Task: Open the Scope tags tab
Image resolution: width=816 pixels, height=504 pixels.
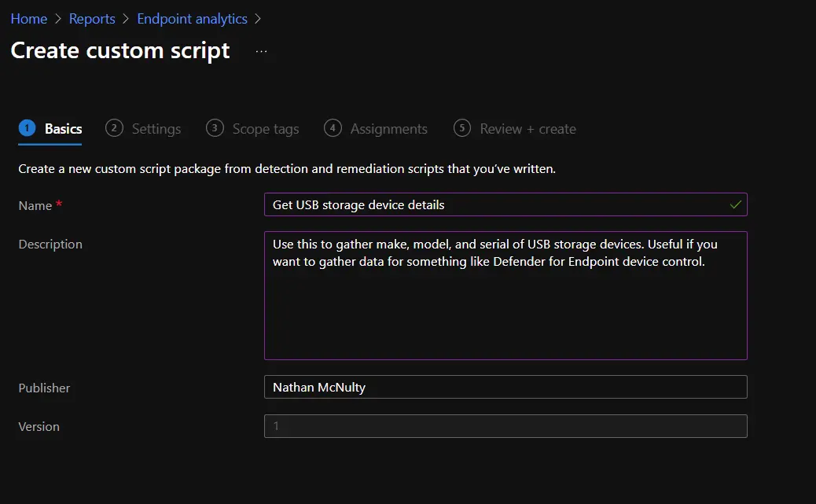Action: (265, 129)
